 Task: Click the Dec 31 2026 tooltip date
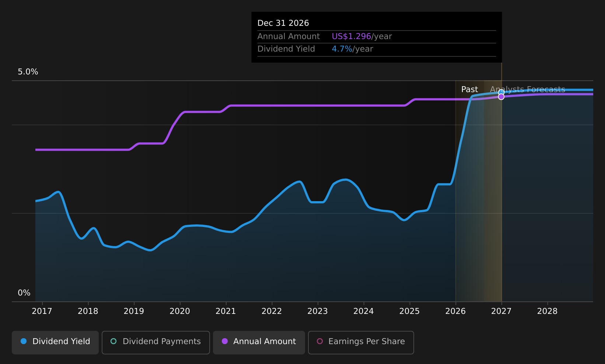tap(283, 23)
